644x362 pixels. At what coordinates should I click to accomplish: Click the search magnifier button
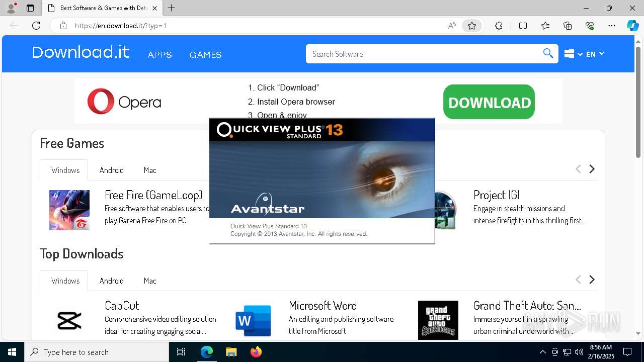548,54
